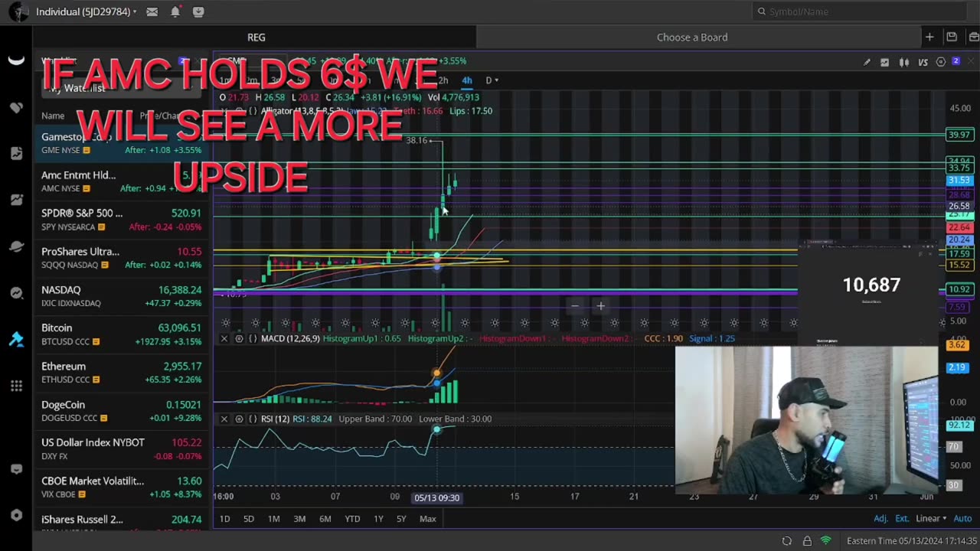
Task: Toggle the Auto scale option
Action: tap(962, 519)
